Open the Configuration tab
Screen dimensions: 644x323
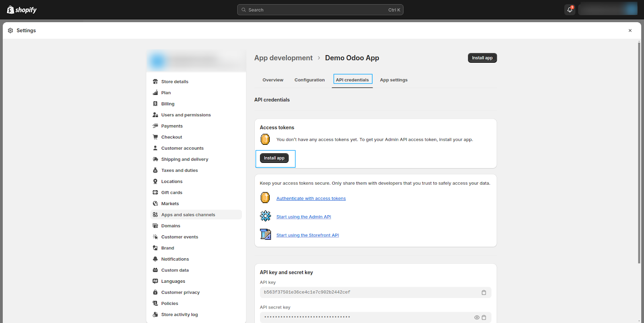pos(310,80)
